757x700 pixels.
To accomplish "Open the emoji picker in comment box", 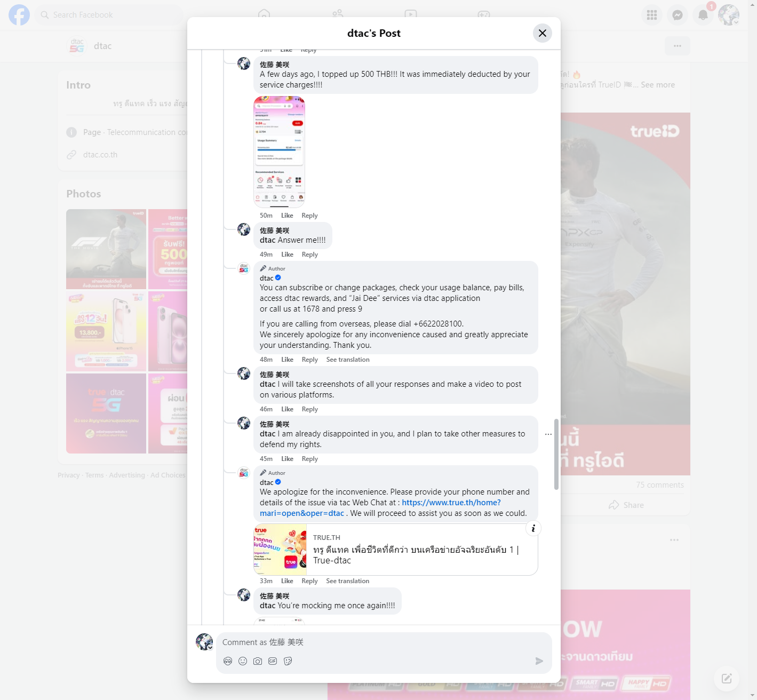I will 243,661.
